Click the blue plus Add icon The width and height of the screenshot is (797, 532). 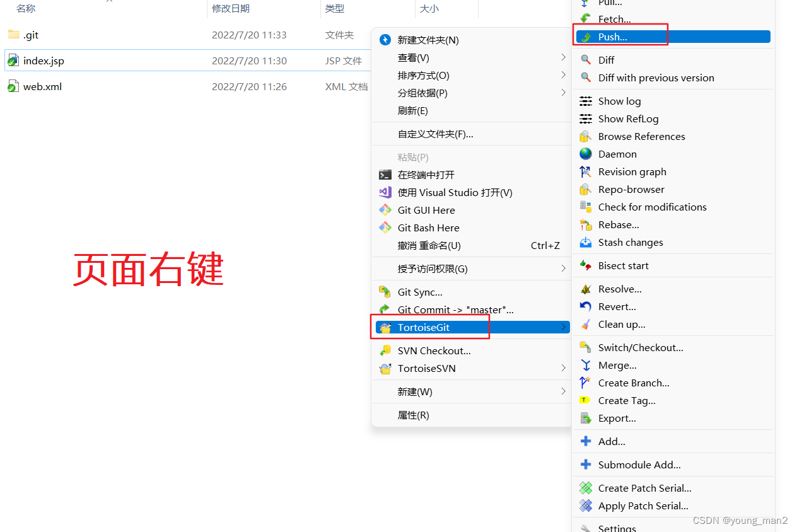(x=586, y=441)
